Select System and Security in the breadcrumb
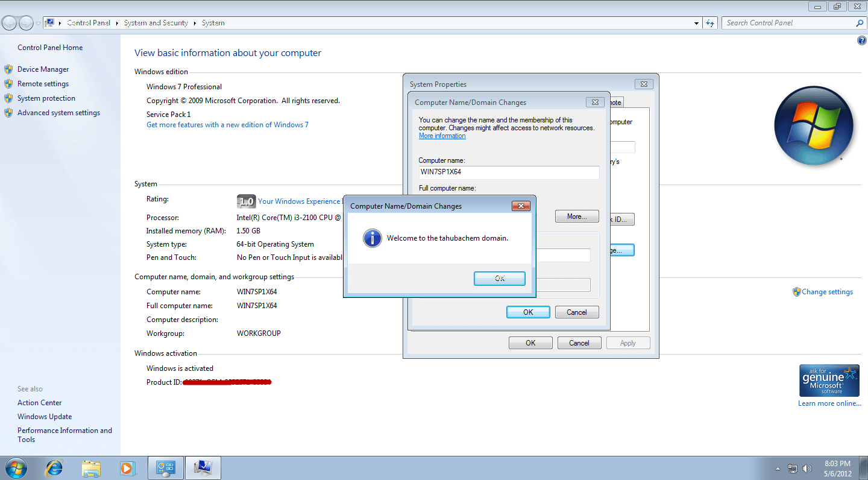This screenshot has width=868, height=480. pyautogui.click(x=156, y=23)
